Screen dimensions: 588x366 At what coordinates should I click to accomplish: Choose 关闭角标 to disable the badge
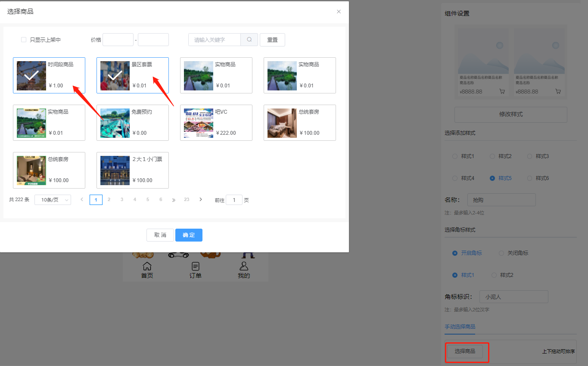[x=501, y=253]
